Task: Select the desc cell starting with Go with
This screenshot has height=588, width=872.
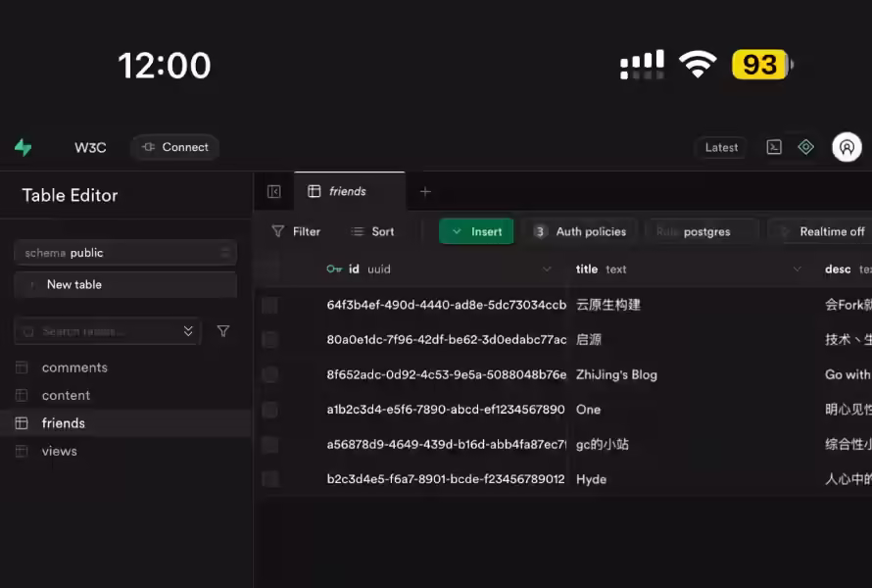Action: click(x=848, y=374)
